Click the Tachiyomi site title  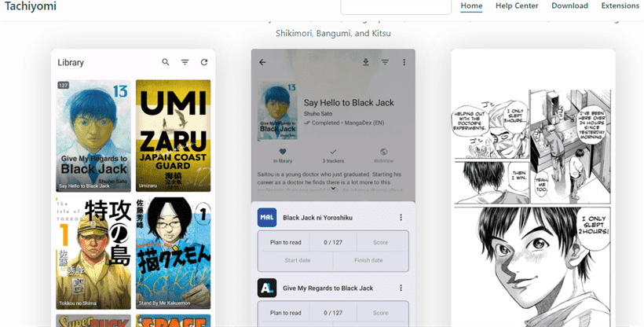pyautogui.click(x=31, y=6)
